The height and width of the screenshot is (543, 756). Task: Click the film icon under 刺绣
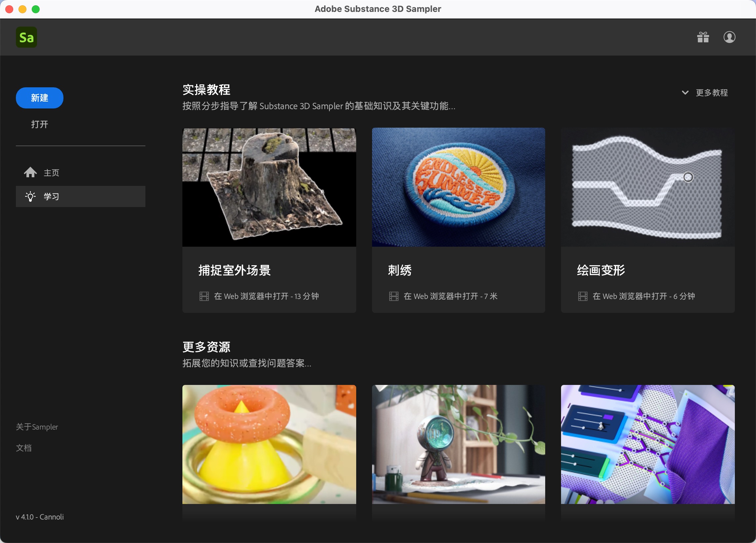tap(394, 296)
